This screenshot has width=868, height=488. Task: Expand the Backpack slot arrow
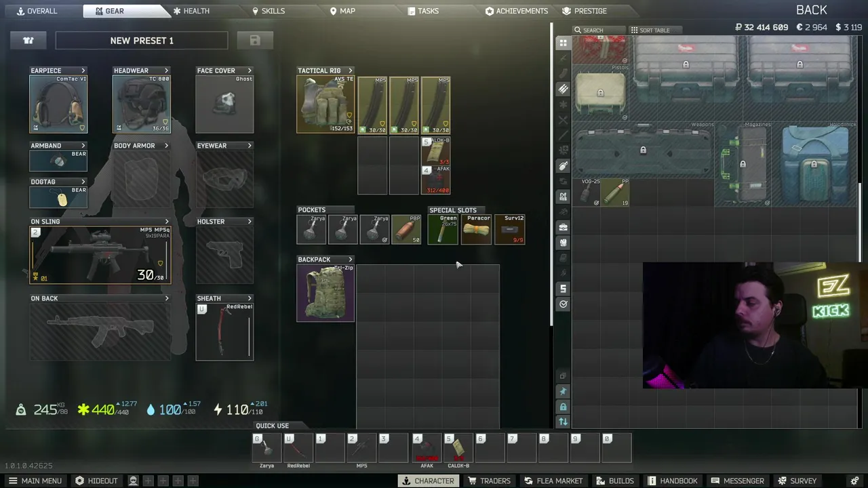(x=350, y=260)
